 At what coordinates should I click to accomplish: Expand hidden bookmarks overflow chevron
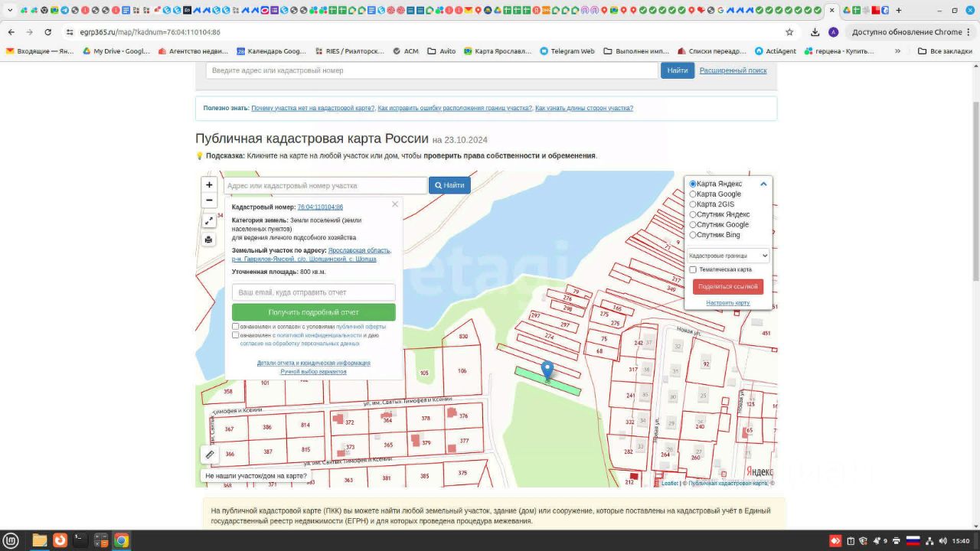point(898,51)
